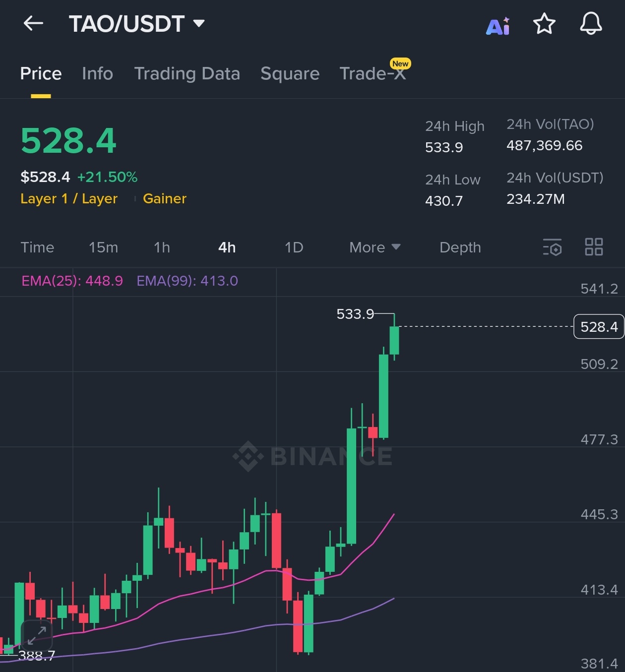Tap the 413.4 price axis label

coord(599,590)
